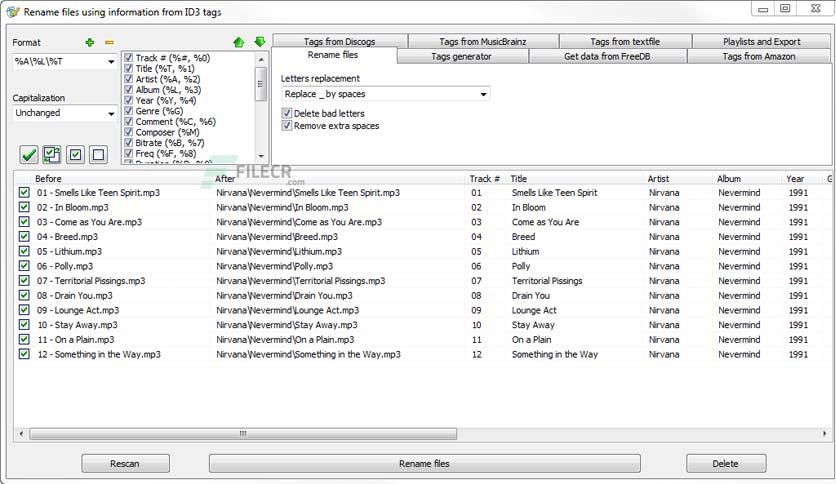Click the Title cell 'Drain You'
The height and width of the screenshot is (484, 836).
click(530, 295)
